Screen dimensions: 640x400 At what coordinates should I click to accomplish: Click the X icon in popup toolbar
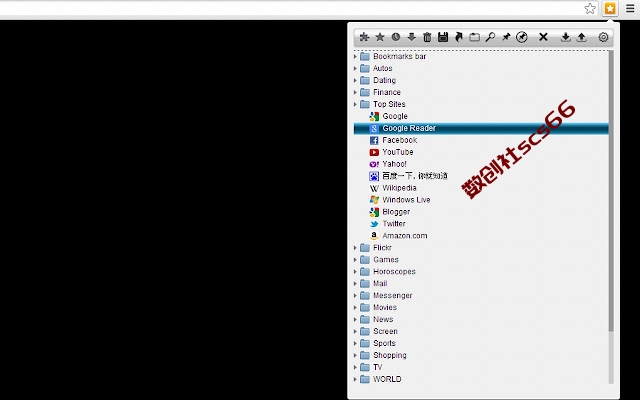[x=543, y=37]
